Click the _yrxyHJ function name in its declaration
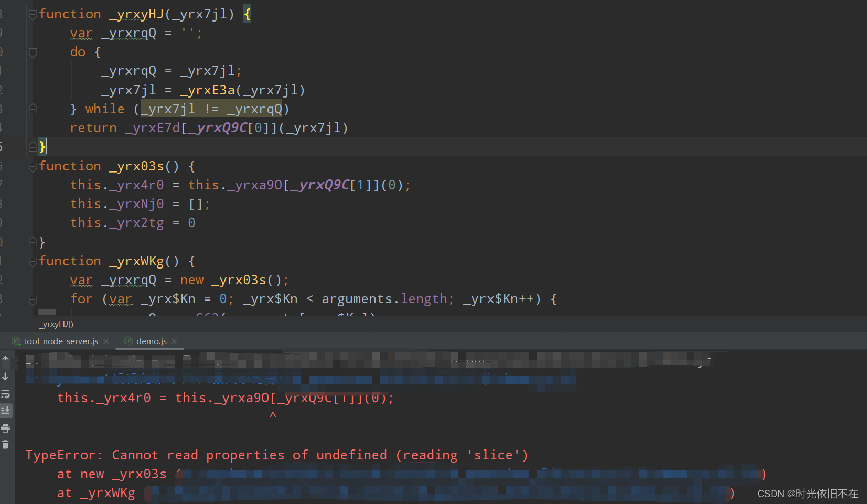867x504 pixels. point(136,14)
